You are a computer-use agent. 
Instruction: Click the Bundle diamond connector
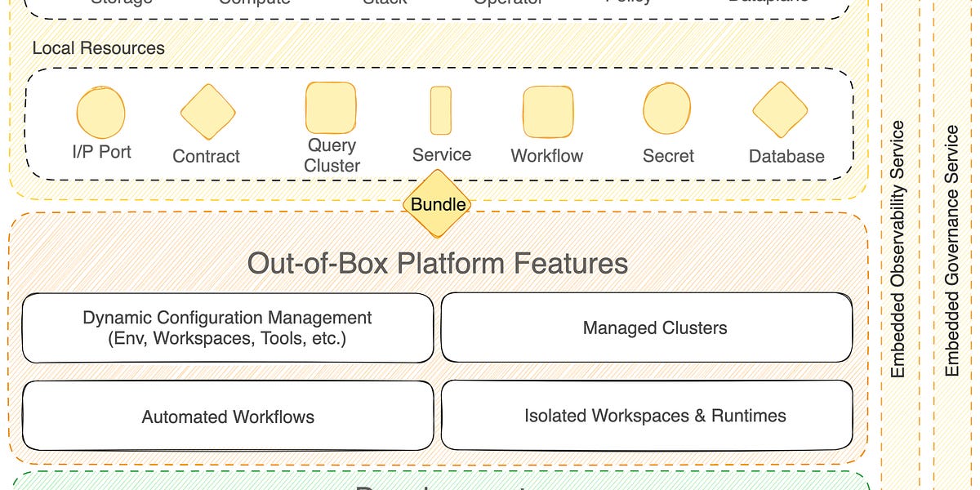[x=438, y=204]
